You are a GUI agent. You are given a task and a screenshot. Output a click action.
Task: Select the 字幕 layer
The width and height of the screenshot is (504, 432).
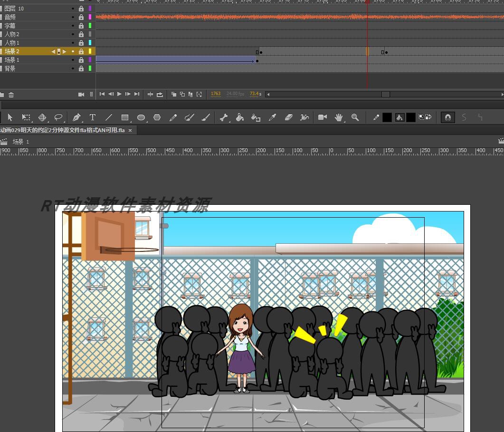(x=10, y=26)
